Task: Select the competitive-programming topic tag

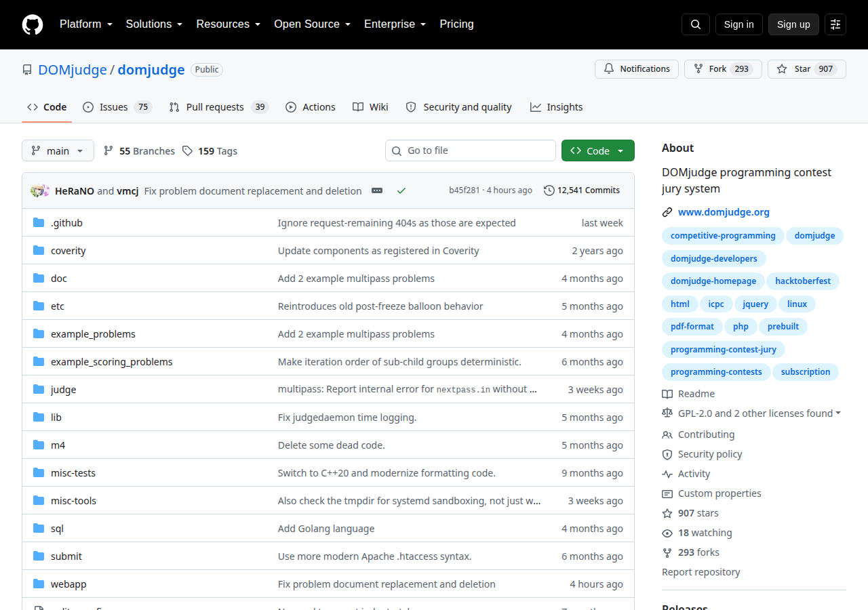Action: point(723,236)
